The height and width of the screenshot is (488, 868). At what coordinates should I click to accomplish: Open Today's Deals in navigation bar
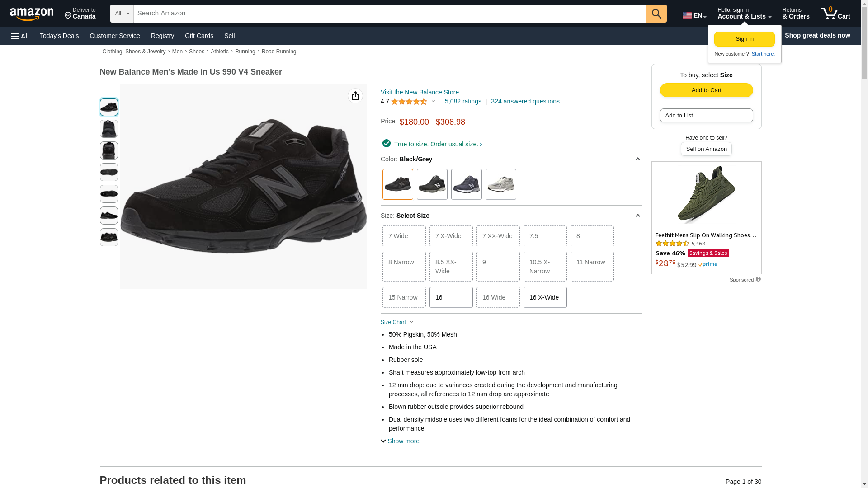coord(59,36)
